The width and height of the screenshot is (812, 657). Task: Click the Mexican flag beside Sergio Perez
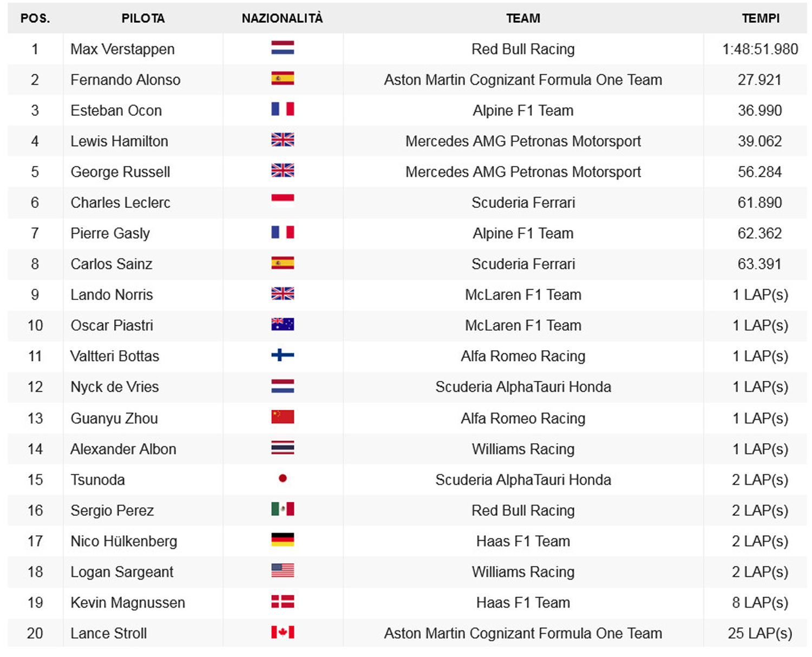(x=283, y=509)
